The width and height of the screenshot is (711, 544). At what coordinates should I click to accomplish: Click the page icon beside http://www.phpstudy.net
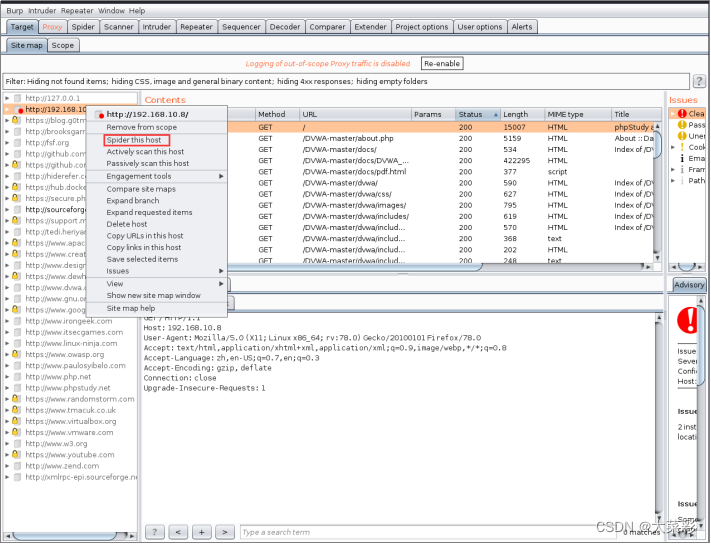(17, 388)
